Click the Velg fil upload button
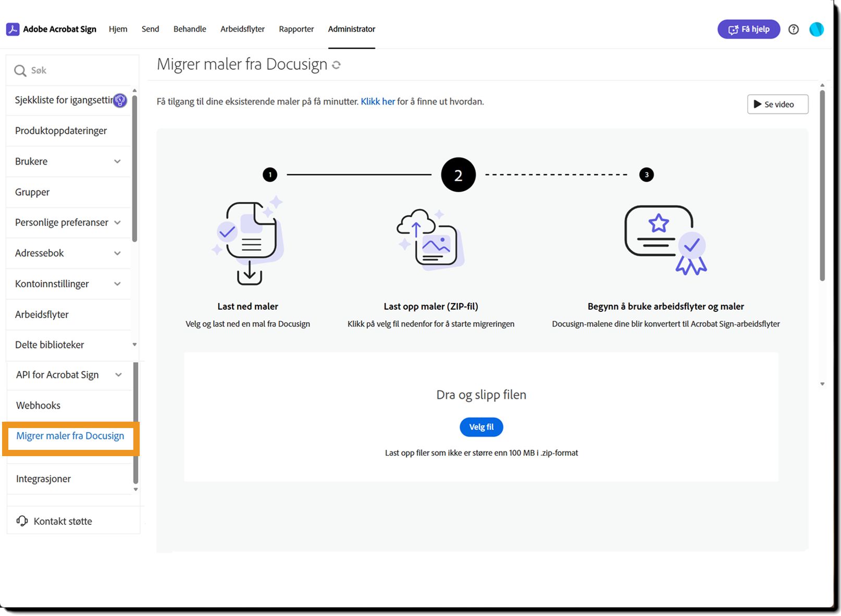The image size is (841, 616). 481,427
